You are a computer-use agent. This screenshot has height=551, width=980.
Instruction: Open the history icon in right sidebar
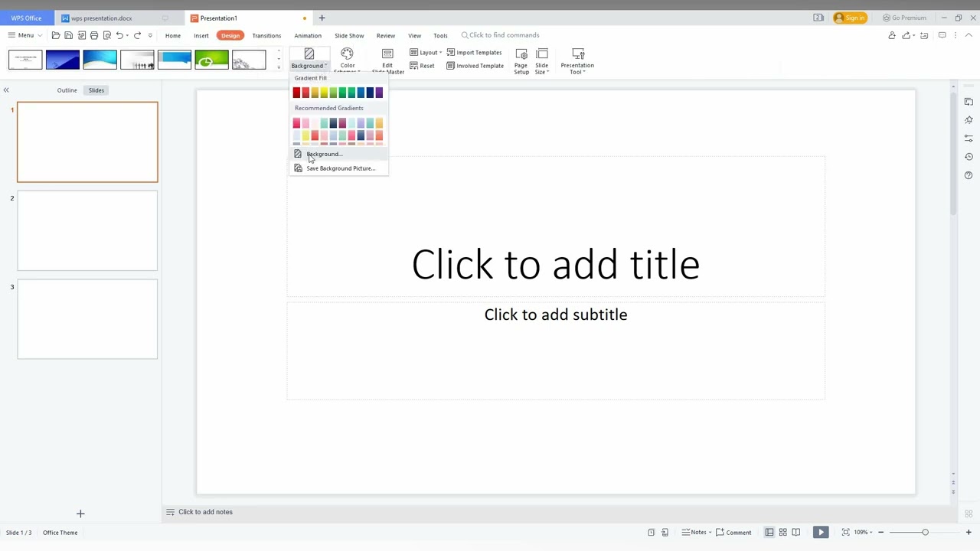coord(969,157)
